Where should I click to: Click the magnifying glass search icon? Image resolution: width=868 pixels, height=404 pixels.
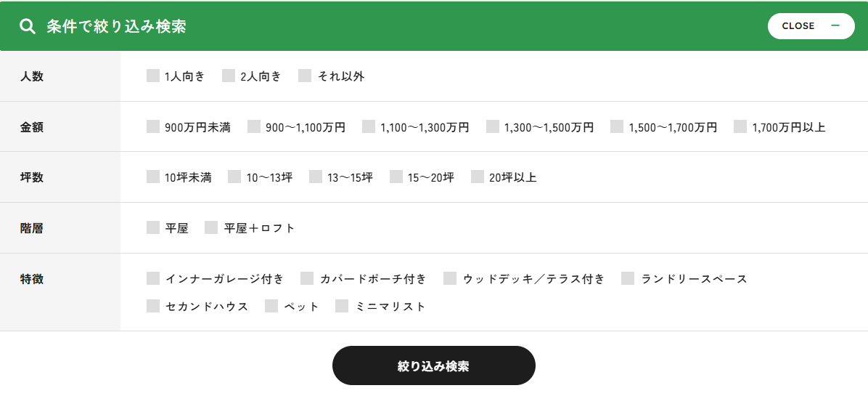(x=28, y=27)
